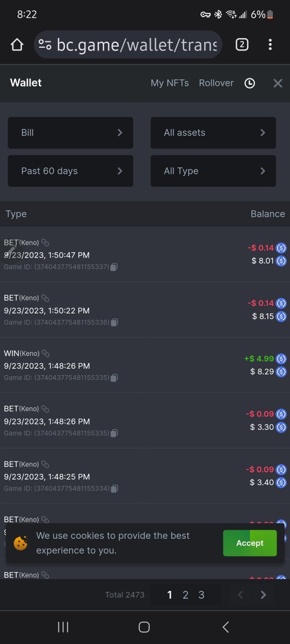Image resolution: width=290 pixels, height=644 pixels.
Task: Tap Android back navigation button
Action: tap(226, 627)
